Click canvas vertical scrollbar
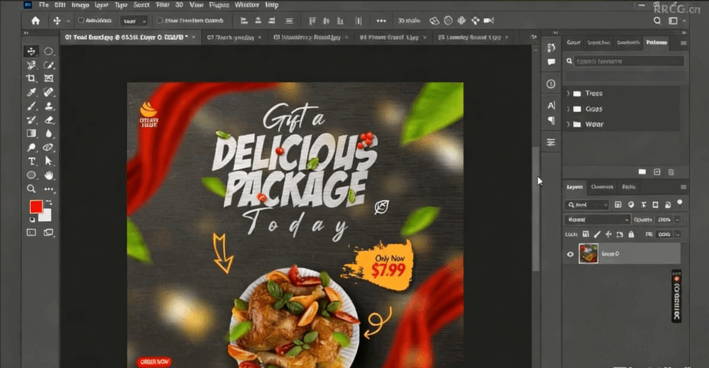The height and width of the screenshot is (368, 709). 535,209
